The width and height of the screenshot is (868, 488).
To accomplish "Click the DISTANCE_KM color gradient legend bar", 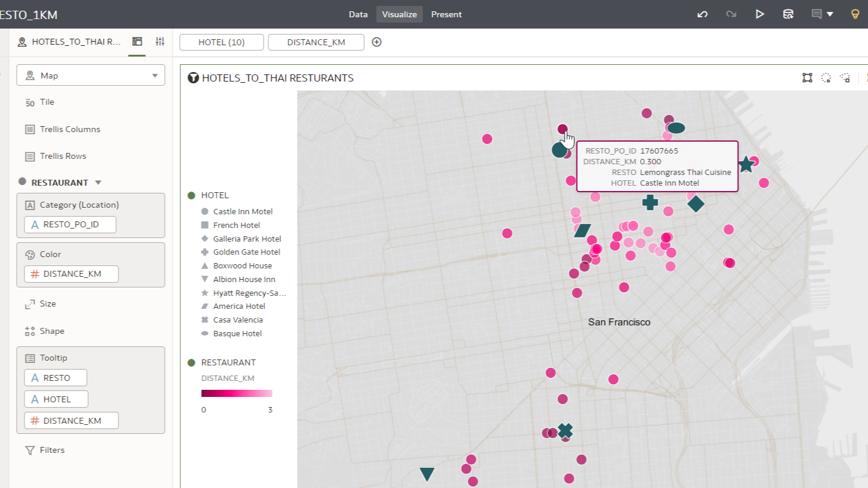I will [236, 393].
